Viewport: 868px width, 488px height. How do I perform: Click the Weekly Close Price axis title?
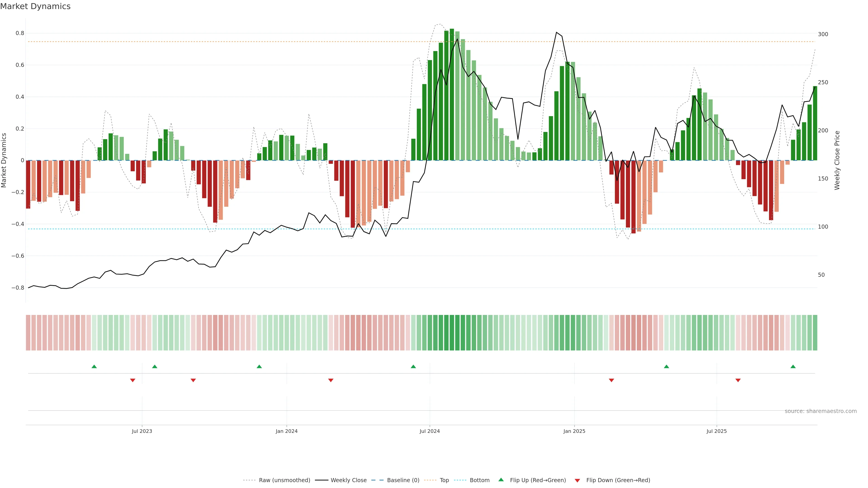click(837, 160)
